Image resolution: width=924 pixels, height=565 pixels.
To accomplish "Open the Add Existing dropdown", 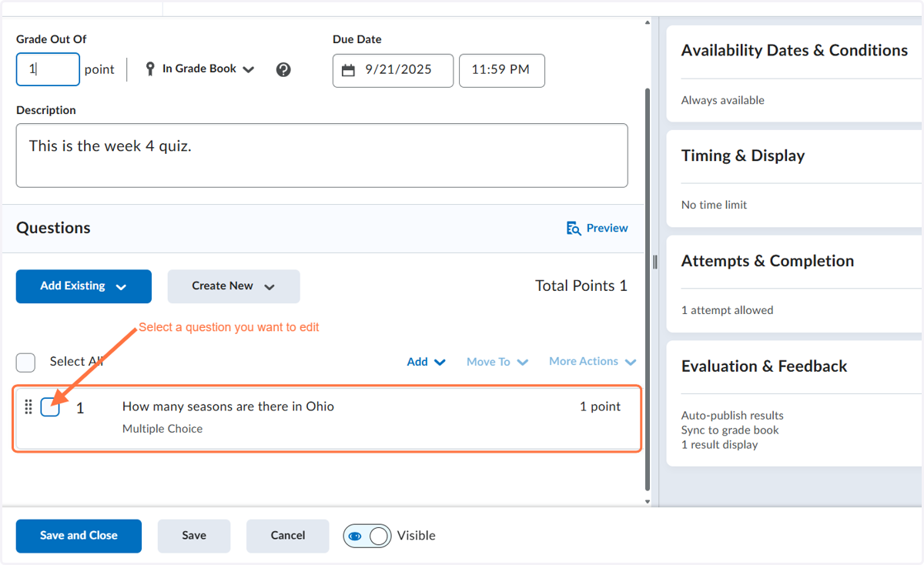I will coord(84,286).
